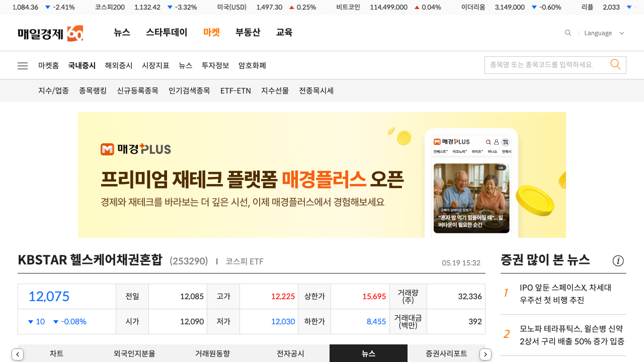Screen dimensions: 644x362
Task: Click the 저가 value 12,030
Action: point(283,321)
